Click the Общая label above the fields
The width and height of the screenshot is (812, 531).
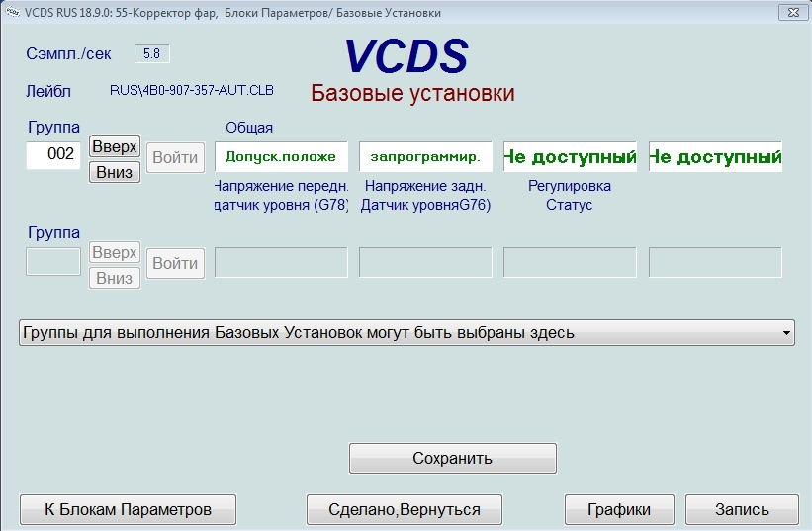click(x=249, y=128)
